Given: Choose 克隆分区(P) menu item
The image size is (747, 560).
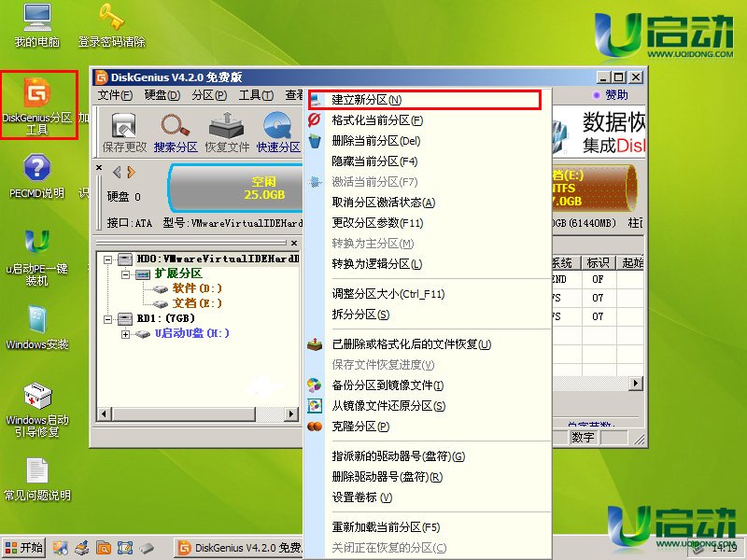Looking at the screenshot, I should 428,427.
